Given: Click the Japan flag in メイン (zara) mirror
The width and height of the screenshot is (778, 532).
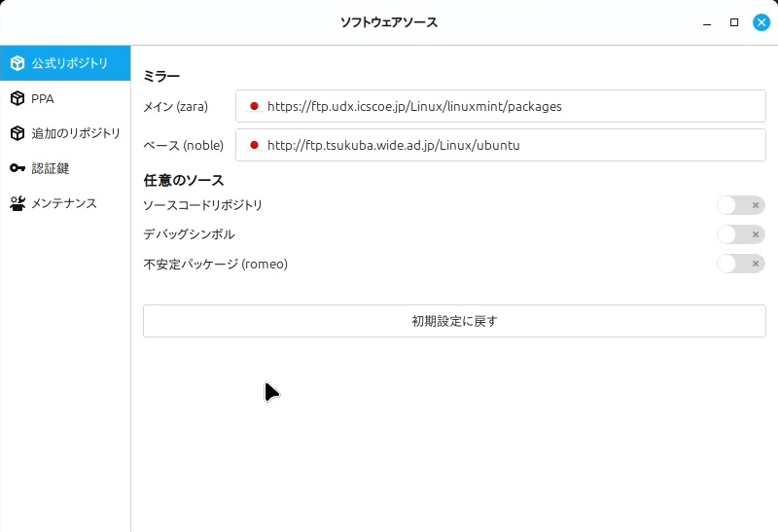Looking at the screenshot, I should (254, 106).
